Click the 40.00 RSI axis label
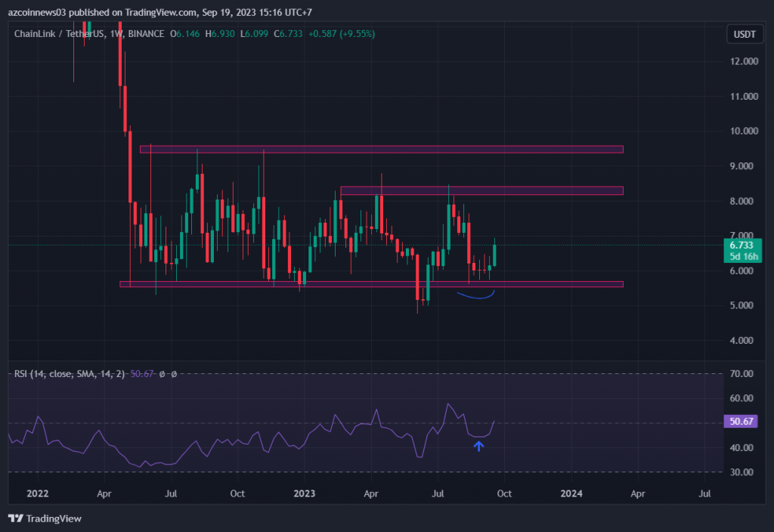 (x=741, y=447)
